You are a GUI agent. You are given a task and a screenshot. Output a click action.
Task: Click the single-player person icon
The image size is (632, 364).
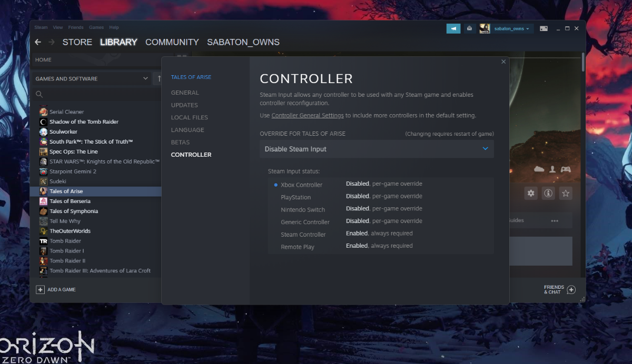552,169
